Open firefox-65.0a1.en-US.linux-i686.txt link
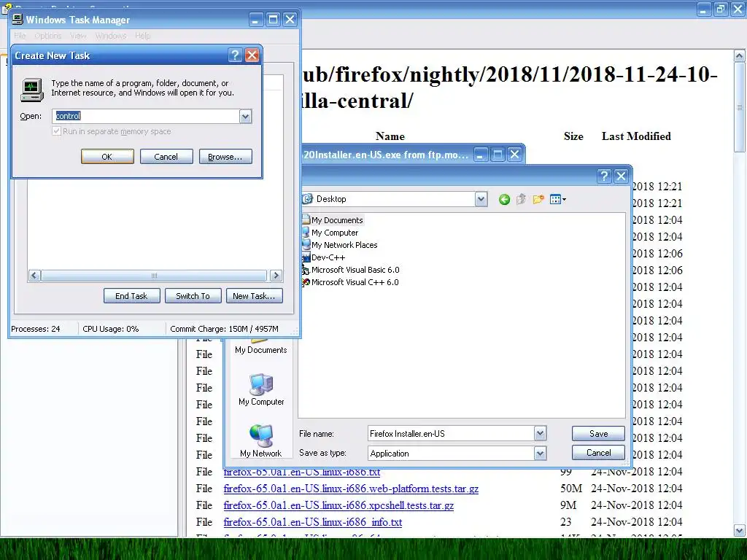747x560 pixels. pyautogui.click(x=302, y=472)
